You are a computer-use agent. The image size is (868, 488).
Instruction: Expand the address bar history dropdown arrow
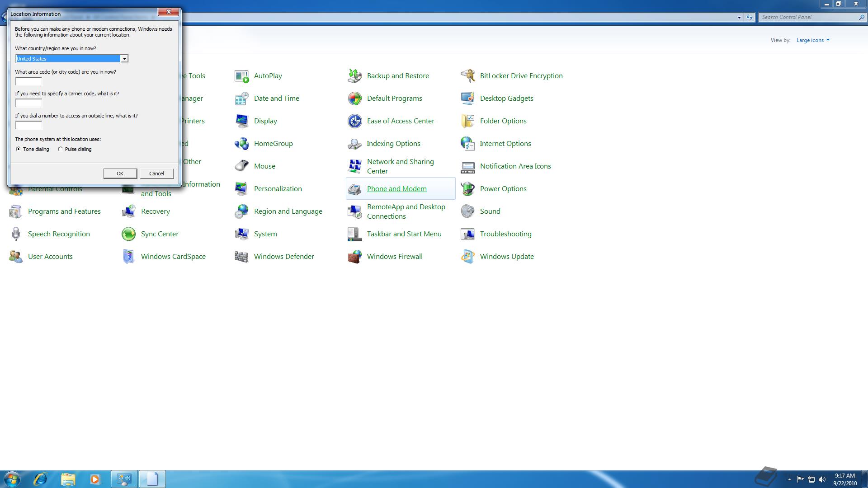click(739, 17)
